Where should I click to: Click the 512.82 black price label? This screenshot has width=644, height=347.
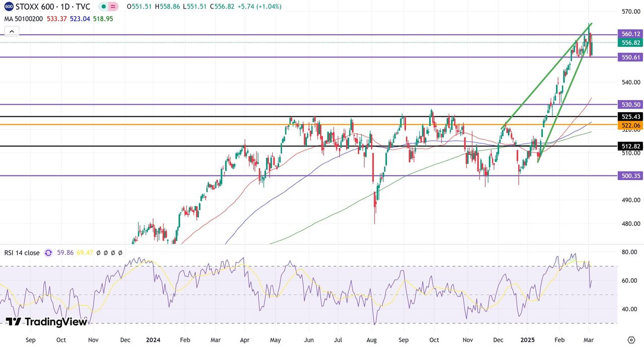(x=630, y=146)
